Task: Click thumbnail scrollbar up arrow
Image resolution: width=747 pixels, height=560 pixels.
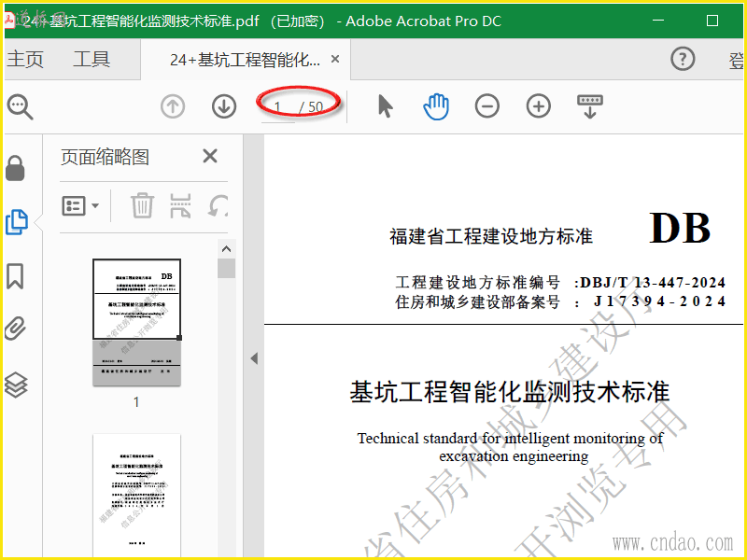Action: (x=226, y=248)
